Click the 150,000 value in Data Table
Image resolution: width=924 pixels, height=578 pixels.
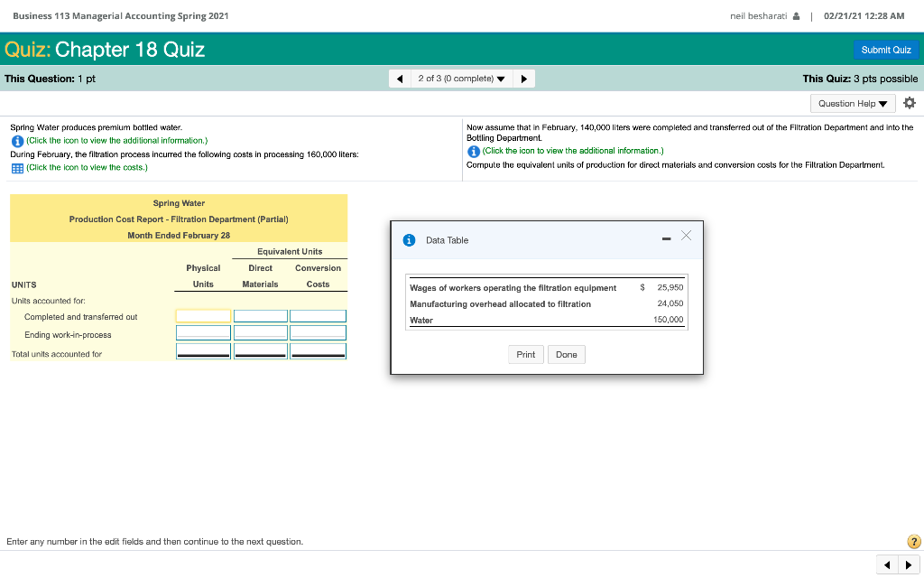[x=669, y=319]
